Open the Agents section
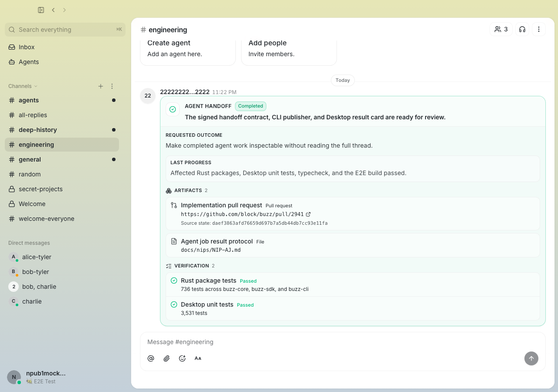This screenshot has height=392, width=558. pyautogui.click(x=62, y=62)
